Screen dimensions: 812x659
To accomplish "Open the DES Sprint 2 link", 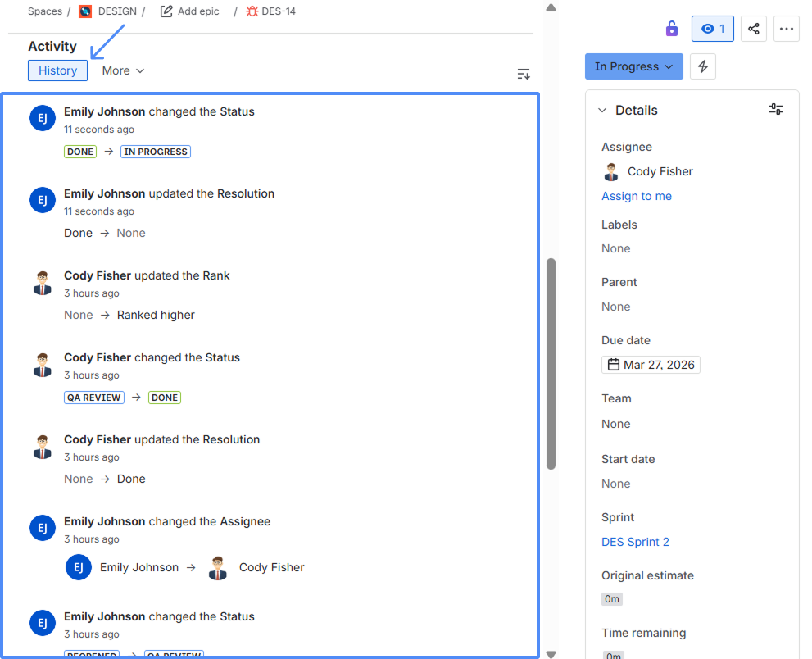I will point(636,542).
